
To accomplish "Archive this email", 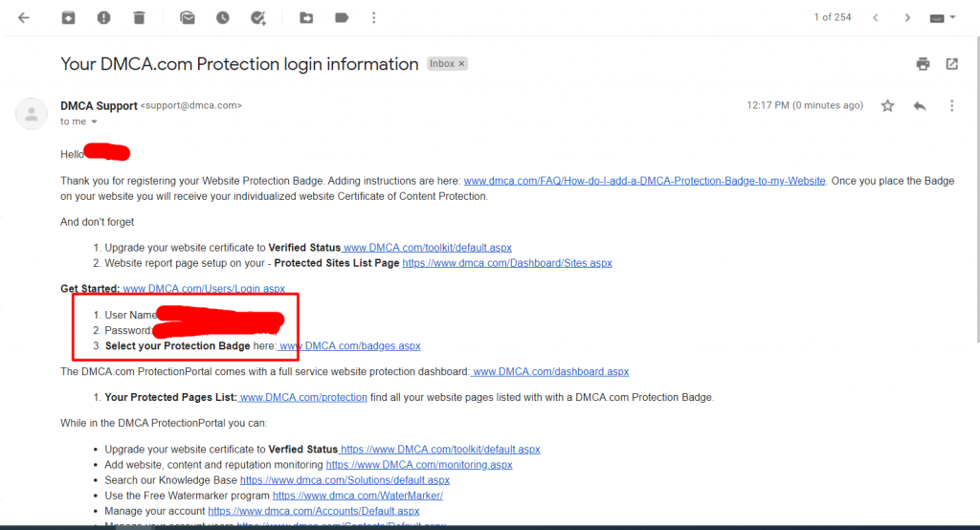I will [x=68, y=17].
